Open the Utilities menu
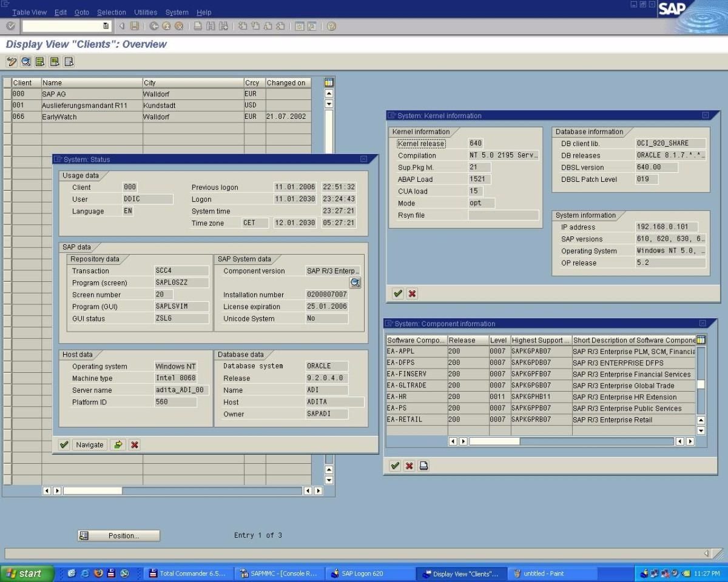 pos(146,12)
